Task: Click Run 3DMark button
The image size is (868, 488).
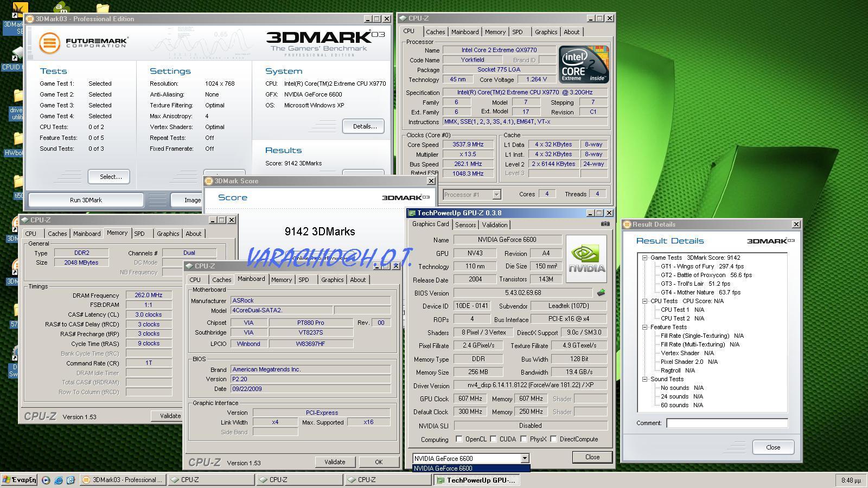Action: [x=86, y=200]
